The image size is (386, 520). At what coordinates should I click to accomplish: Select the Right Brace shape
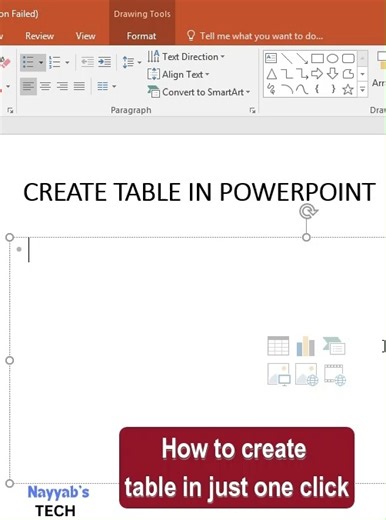point(333,89)
